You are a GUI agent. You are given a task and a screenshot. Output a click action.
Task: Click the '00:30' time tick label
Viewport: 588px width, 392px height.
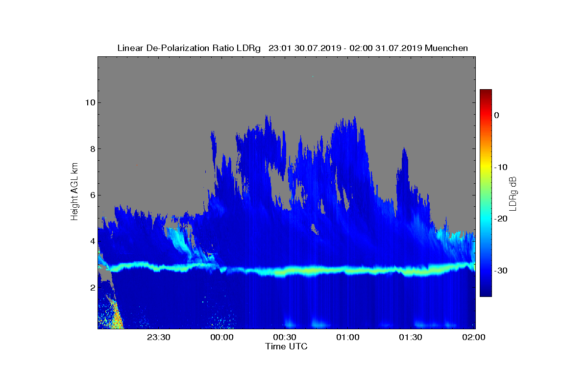click(284, 338)
